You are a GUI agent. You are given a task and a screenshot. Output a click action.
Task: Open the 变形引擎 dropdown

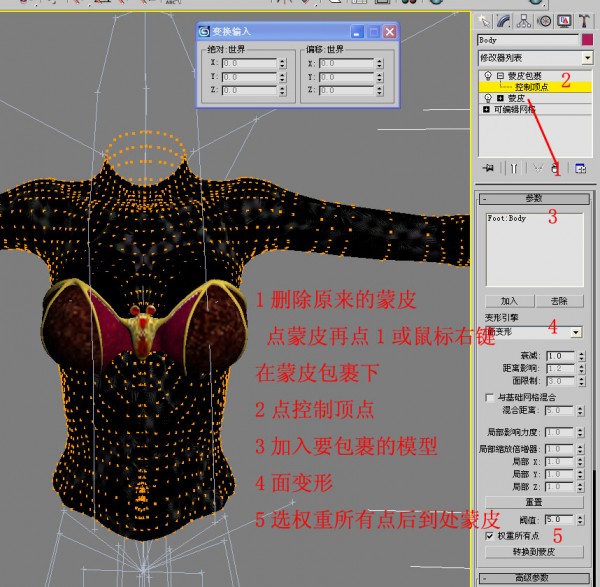pyautogui.click(x=576, y=332)
